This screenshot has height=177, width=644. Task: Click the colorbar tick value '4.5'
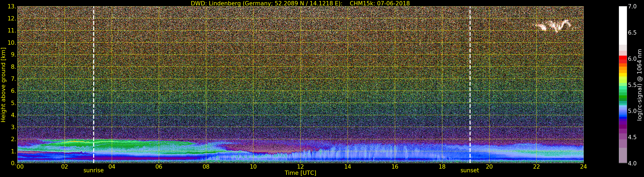(x=632, y=137)
